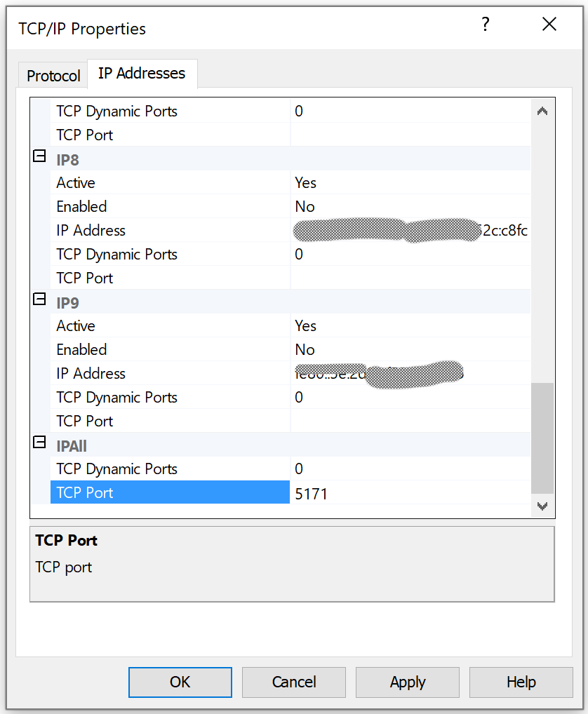This screenshot has width=588, height=714.
Task: Select the IP Addresses tab
Action: tap(142, 72)
